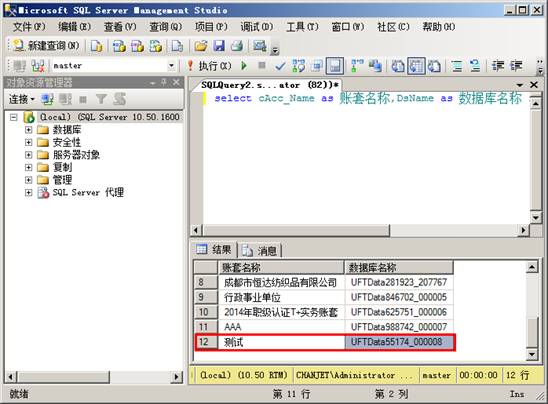Select the UFTData55174_000008 result cell

click(x=399, y=342)
